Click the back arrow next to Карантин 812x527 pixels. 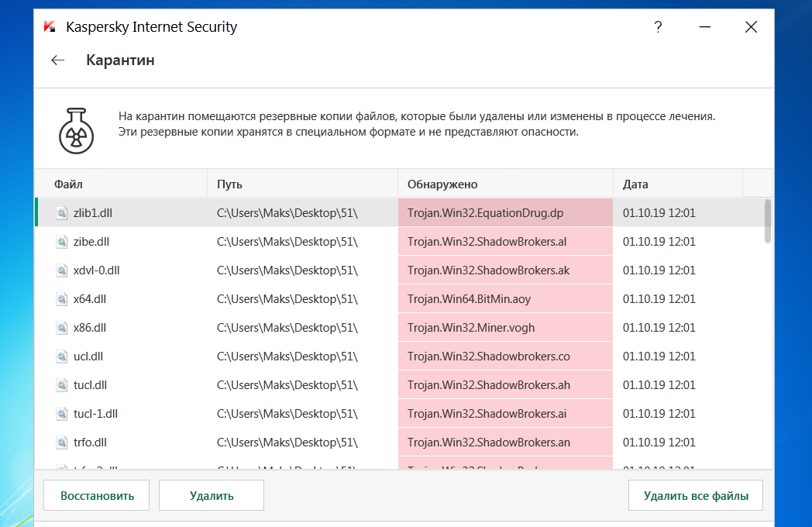click(57, 60)
